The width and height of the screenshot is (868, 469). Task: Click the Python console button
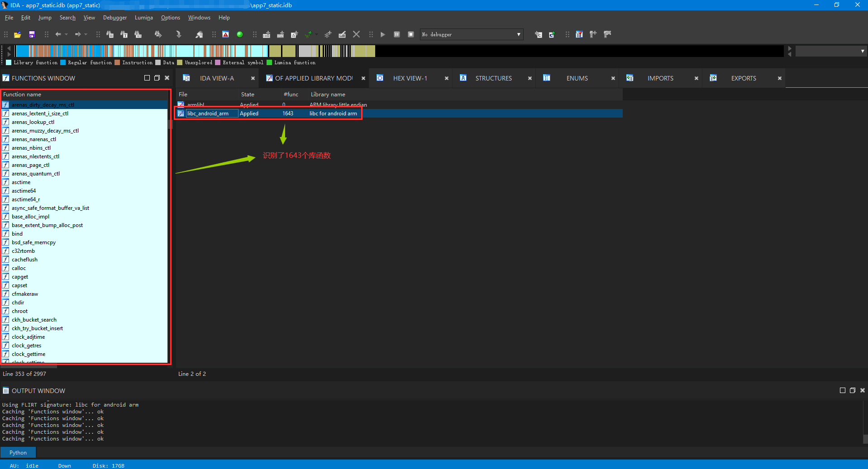click(18, 453)
